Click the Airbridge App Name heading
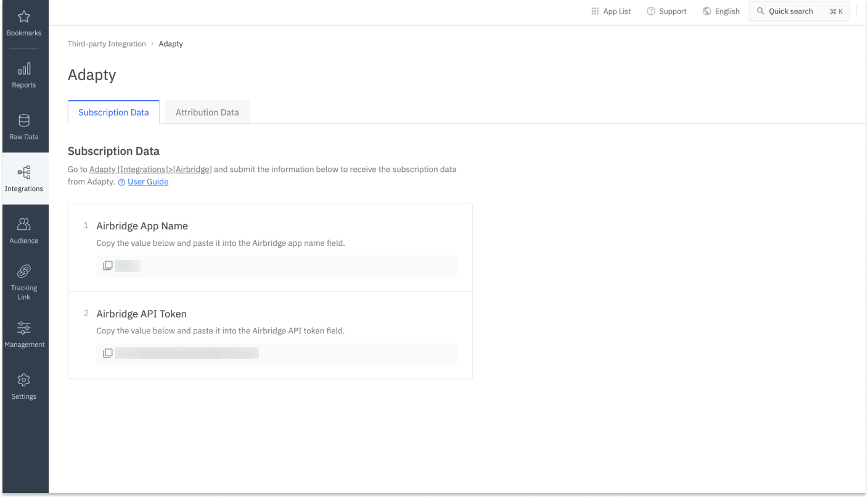 [142, 226]
